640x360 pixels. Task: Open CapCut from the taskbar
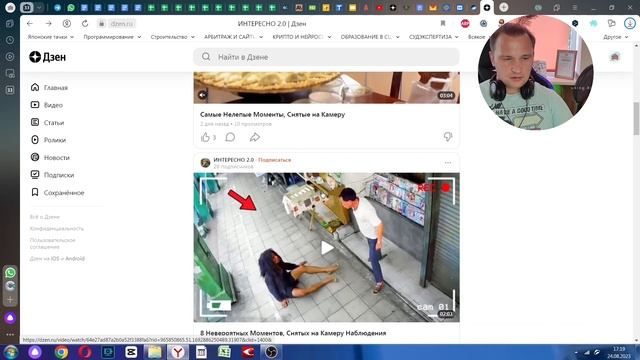(x=131, y=352)
